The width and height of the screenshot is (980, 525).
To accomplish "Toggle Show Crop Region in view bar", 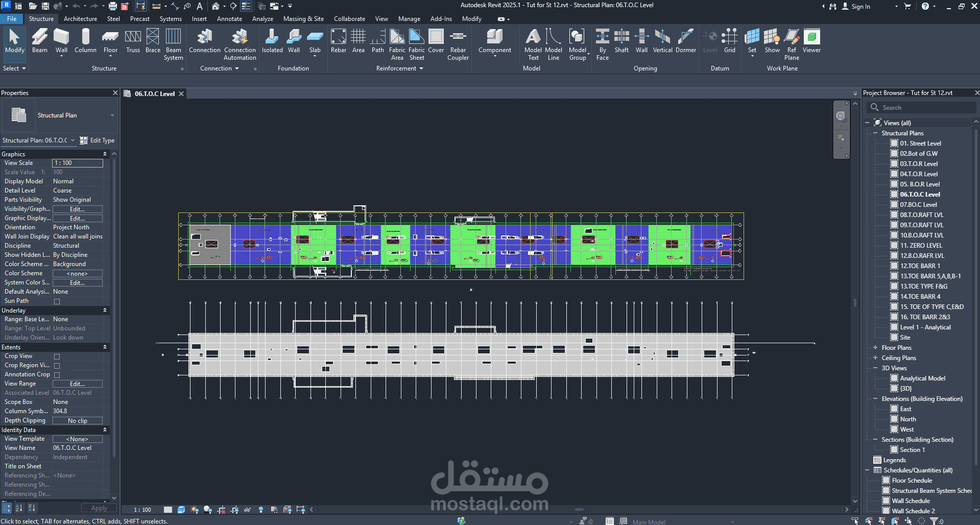I will pyautogui.click(x=234, y=510).
